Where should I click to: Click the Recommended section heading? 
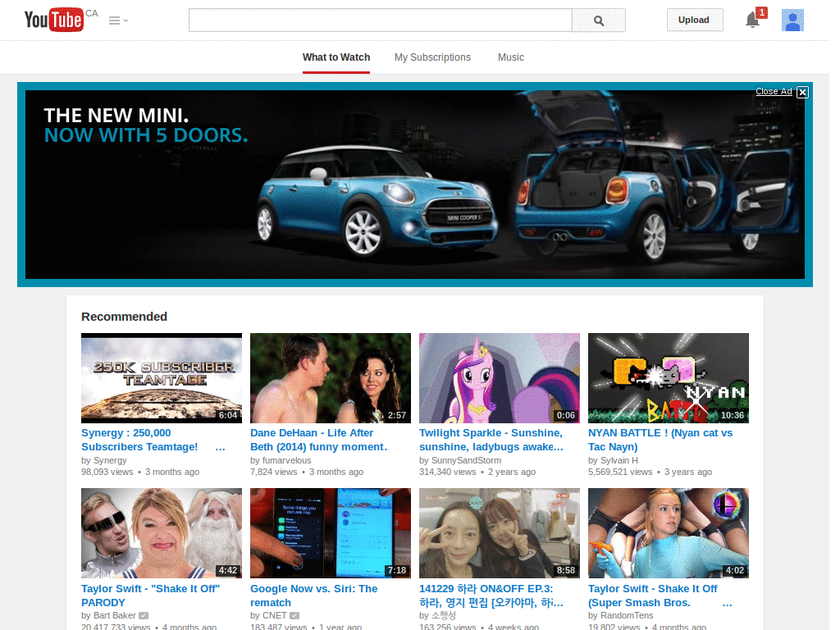(x=125, y=317)
